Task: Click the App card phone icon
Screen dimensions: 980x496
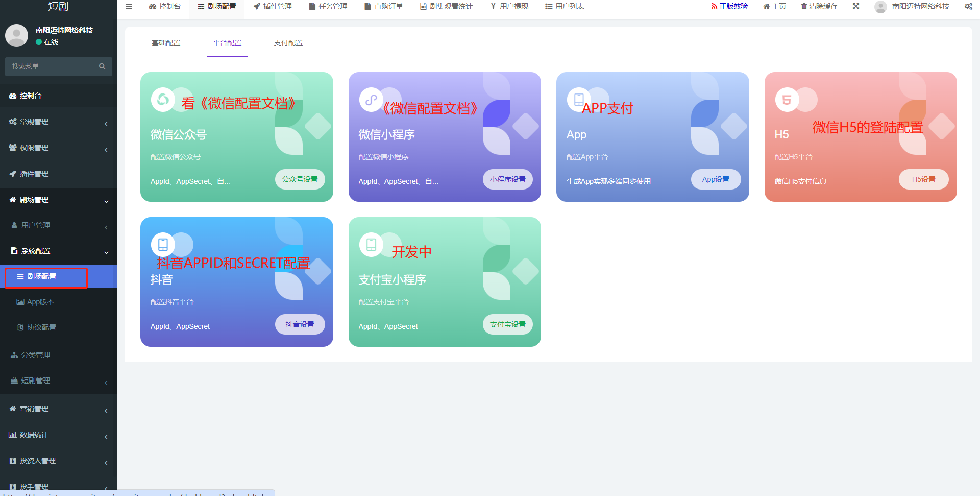Action: [x=579, y=100]
